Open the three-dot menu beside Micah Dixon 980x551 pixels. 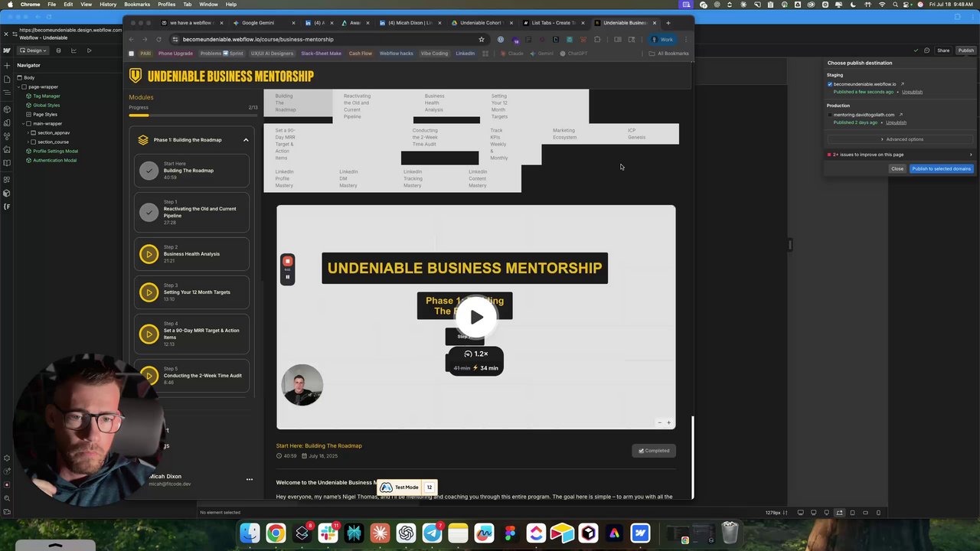tap(249, 480)
